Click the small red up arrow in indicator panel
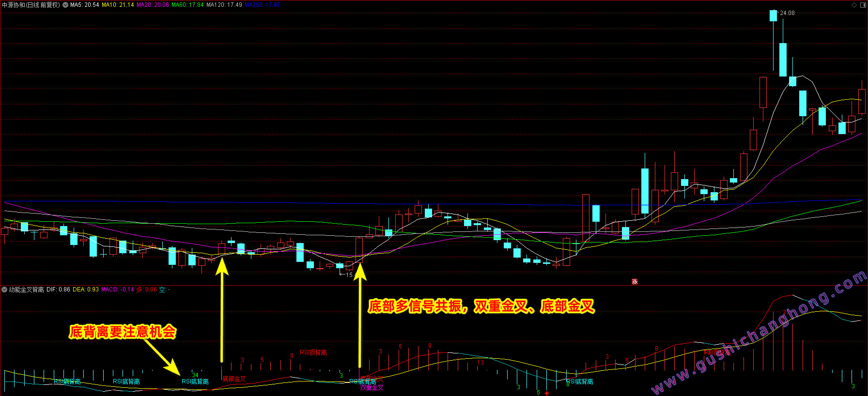Screen dimensions: 868x396 coord(547,393)
